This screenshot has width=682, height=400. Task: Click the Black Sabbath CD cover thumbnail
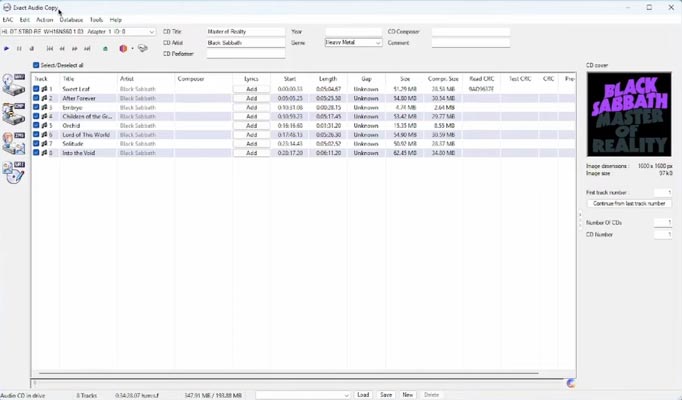[629, 114]
